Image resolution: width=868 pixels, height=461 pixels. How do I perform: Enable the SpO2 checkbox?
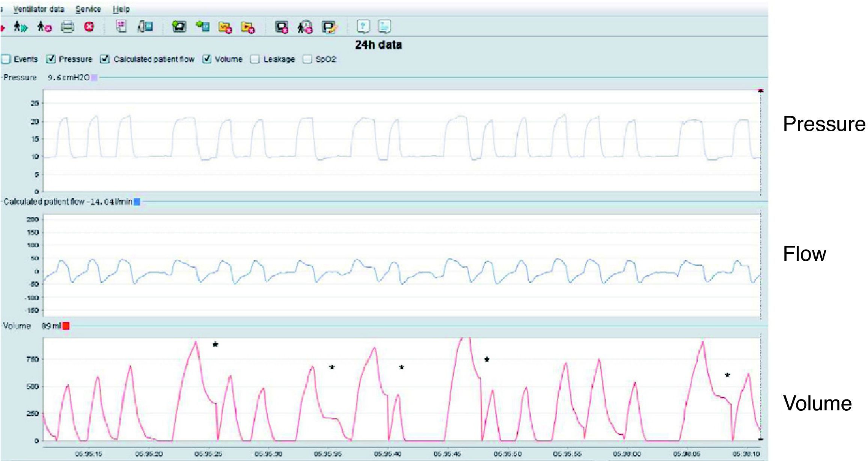[307, 59]
